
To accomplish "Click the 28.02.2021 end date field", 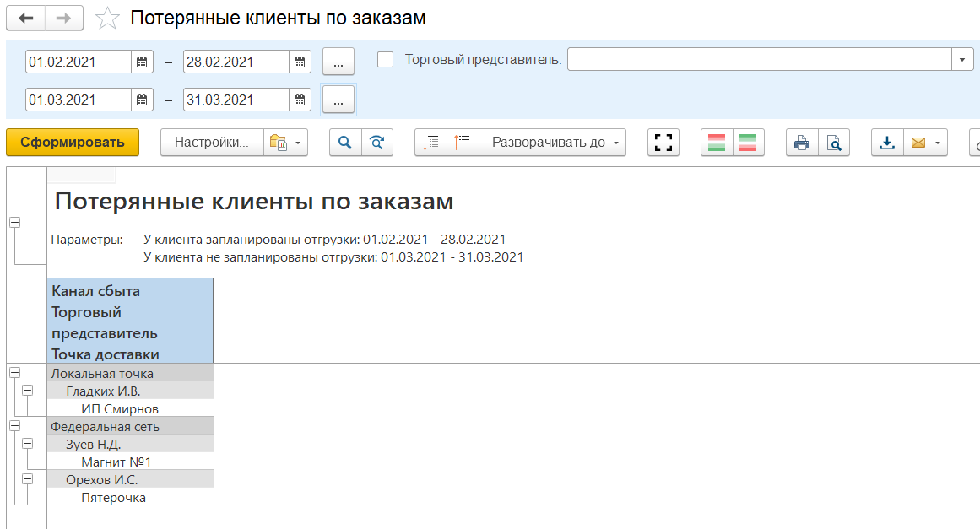I will 236,62.
